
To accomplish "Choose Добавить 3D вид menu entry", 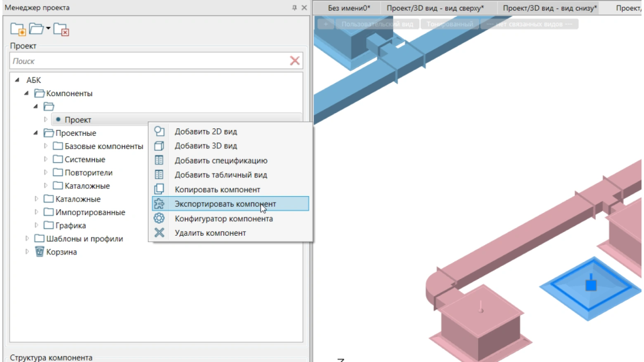I will click(206, 146).
